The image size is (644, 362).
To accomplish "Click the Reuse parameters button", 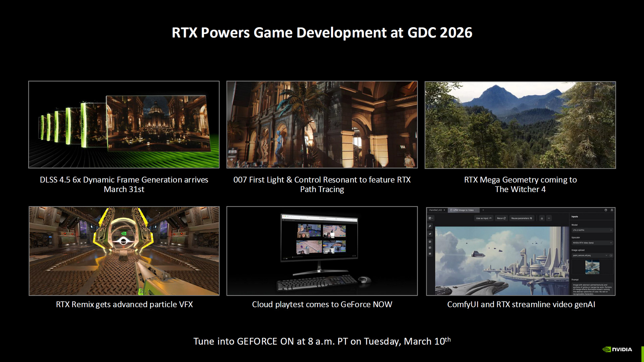I will point(522,218).
